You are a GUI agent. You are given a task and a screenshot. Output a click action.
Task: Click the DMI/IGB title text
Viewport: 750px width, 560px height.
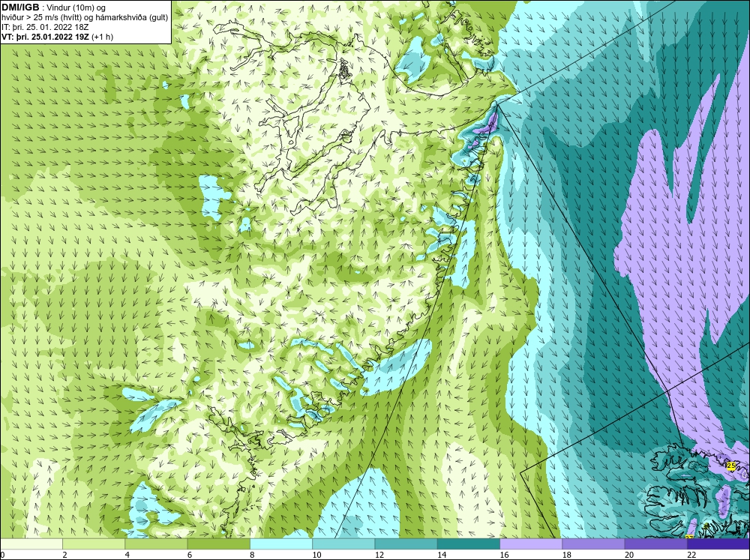tap(20, 7)
